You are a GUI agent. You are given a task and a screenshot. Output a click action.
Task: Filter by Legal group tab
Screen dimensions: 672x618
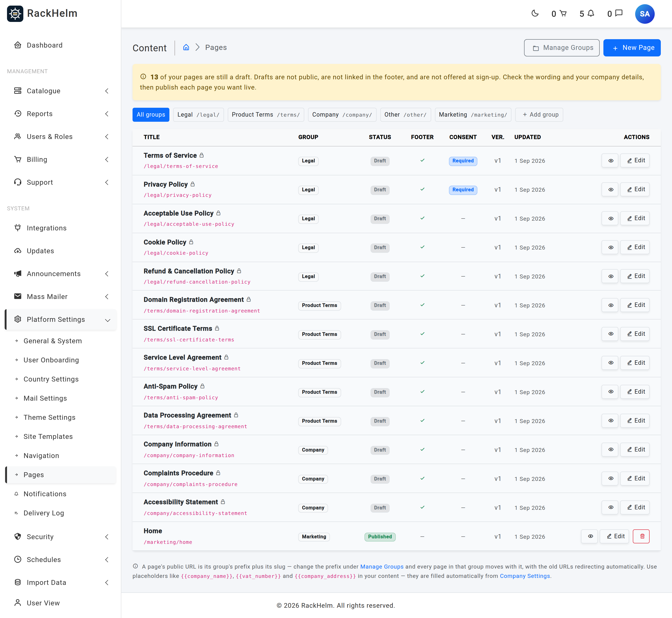click(199, 115)
